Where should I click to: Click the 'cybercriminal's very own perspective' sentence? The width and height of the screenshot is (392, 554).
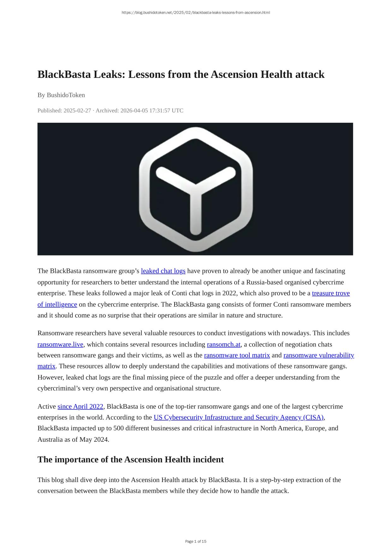129,388
